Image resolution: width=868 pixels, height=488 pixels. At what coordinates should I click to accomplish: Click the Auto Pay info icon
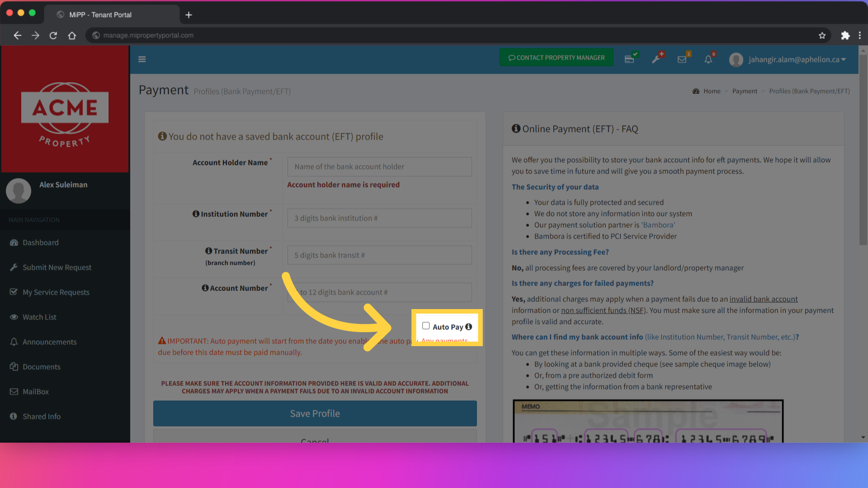(x=469, y=327)
